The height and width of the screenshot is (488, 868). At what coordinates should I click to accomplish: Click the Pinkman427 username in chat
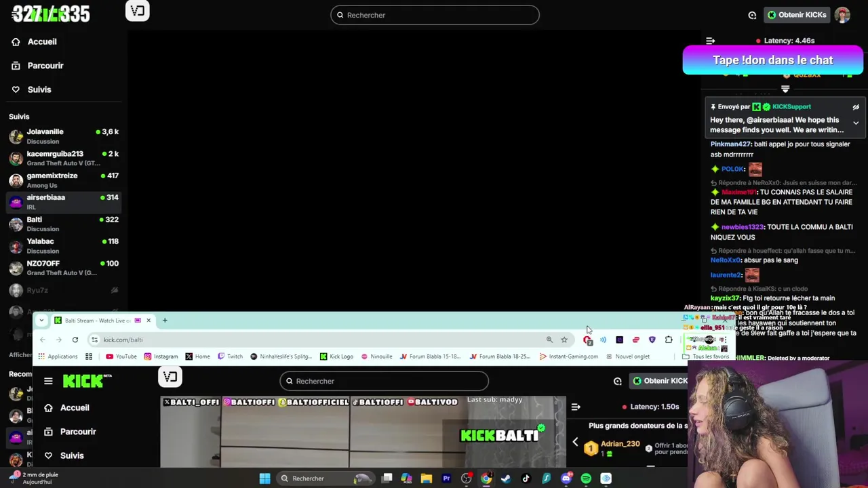coord(731,144)
